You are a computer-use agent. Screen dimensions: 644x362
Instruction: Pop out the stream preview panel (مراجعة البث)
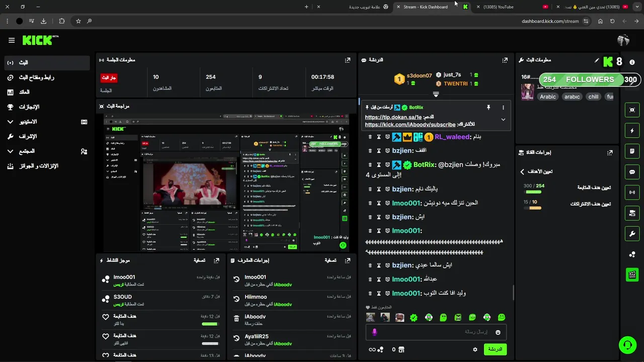pos(348,106)
